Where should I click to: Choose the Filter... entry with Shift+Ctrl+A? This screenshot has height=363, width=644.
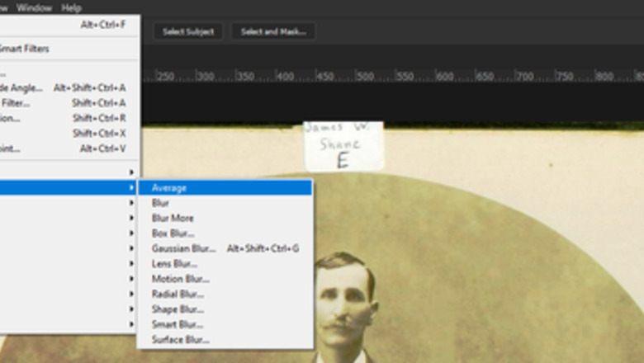tap(69, 103)
